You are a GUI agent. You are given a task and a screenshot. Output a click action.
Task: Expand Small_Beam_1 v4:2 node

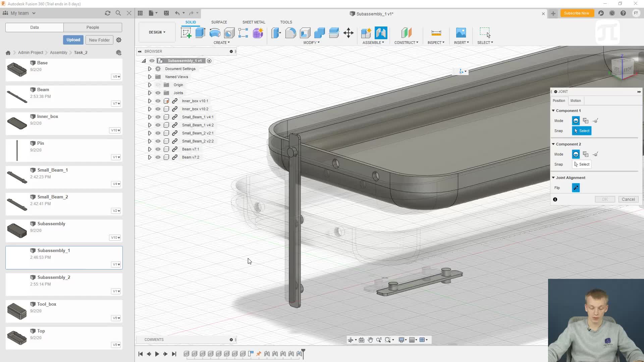coord(150,125)
